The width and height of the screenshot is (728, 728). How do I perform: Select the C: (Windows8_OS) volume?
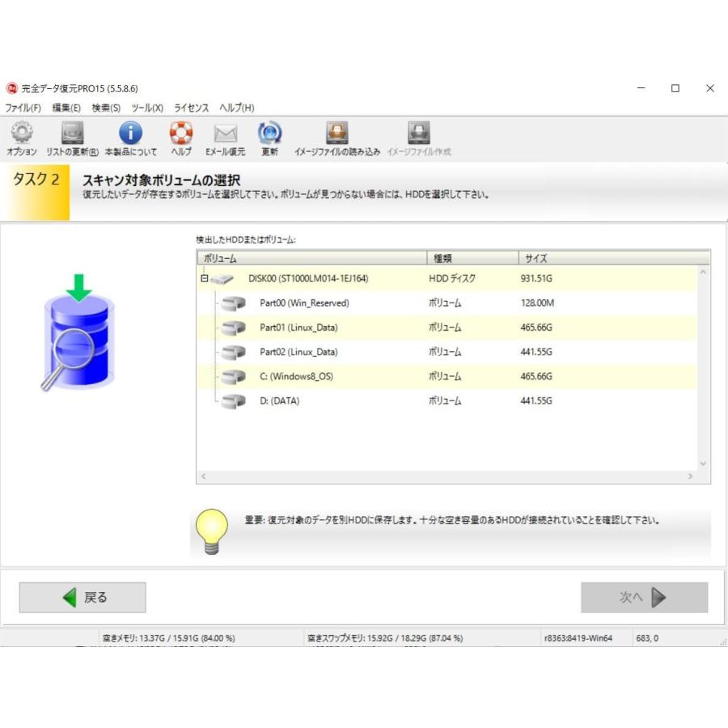tap(447, 376)
